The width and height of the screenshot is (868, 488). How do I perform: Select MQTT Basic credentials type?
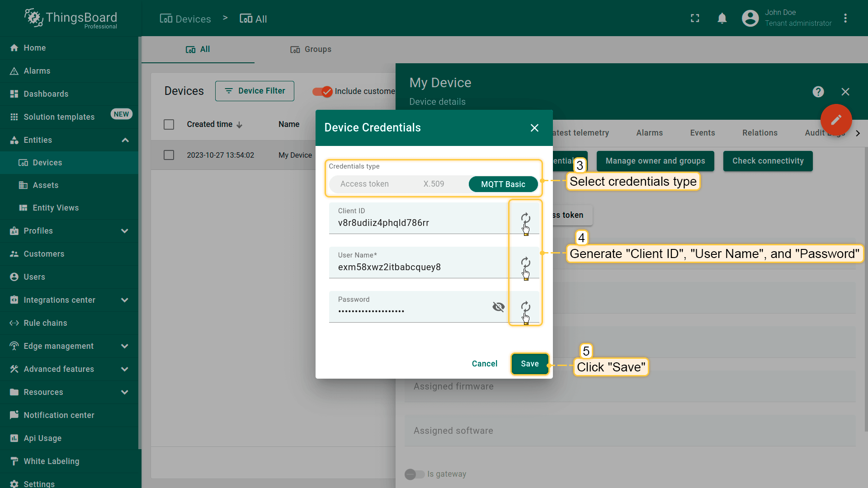coord(503,184)
